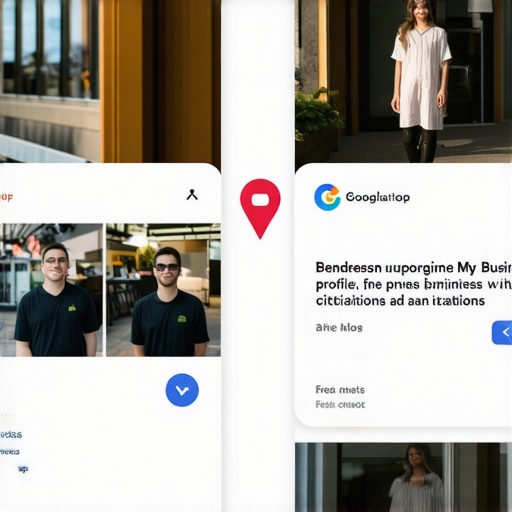Click the 'Googlatop' title text

[378, 197]
